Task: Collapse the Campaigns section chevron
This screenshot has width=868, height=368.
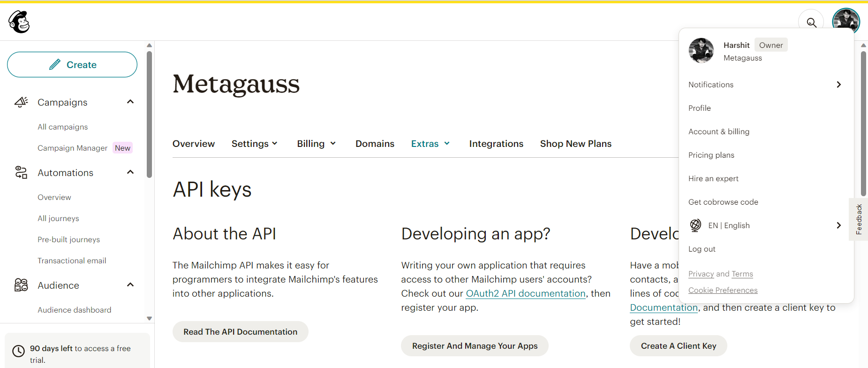Action: pyautogui.click(x=130, y=102)
